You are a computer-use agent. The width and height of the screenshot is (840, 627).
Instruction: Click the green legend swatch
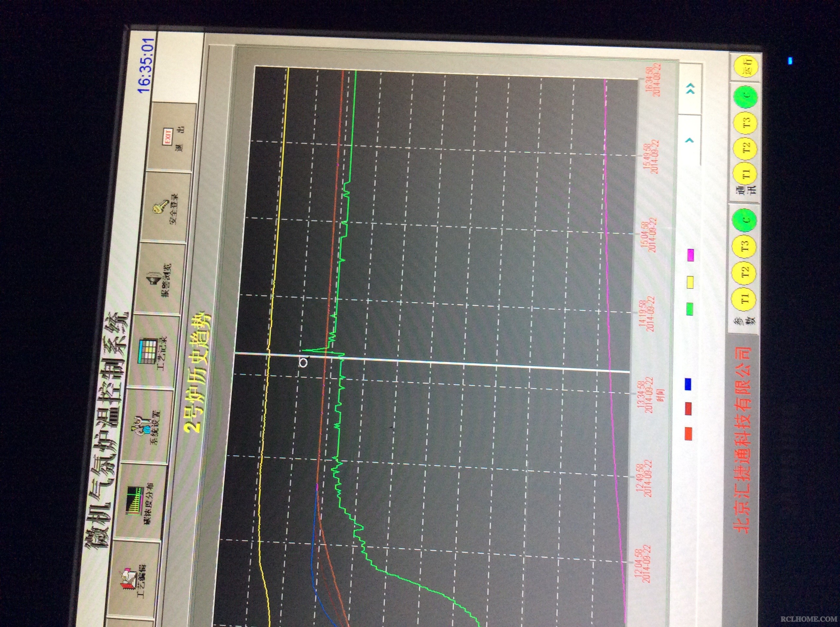(690, 309)
